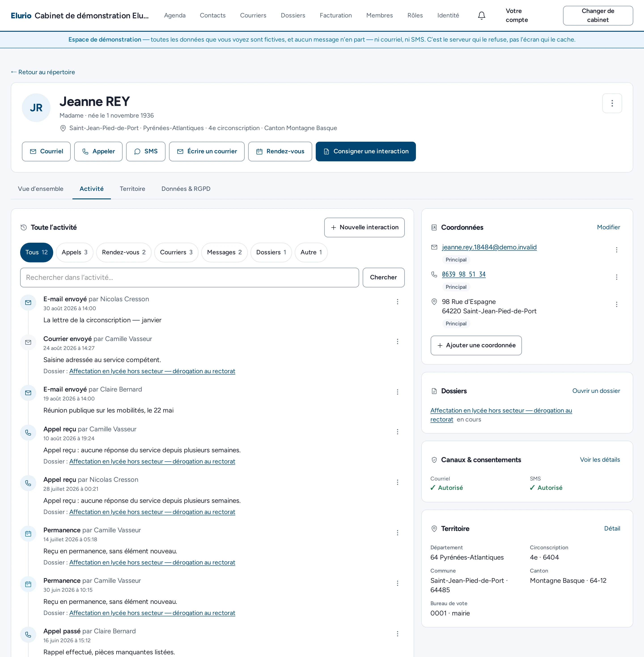Viewport: 644px width, 657px height.
Task: Open Membres in the top navigation
Action: (379, 16)
